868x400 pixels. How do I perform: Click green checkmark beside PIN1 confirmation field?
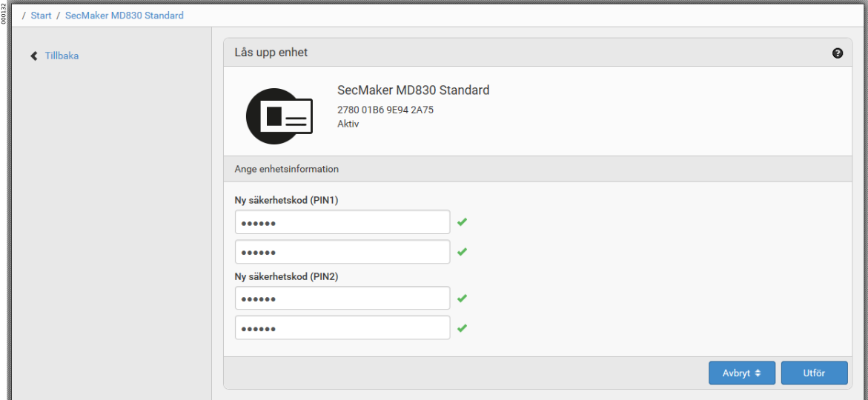click(462, 252)
